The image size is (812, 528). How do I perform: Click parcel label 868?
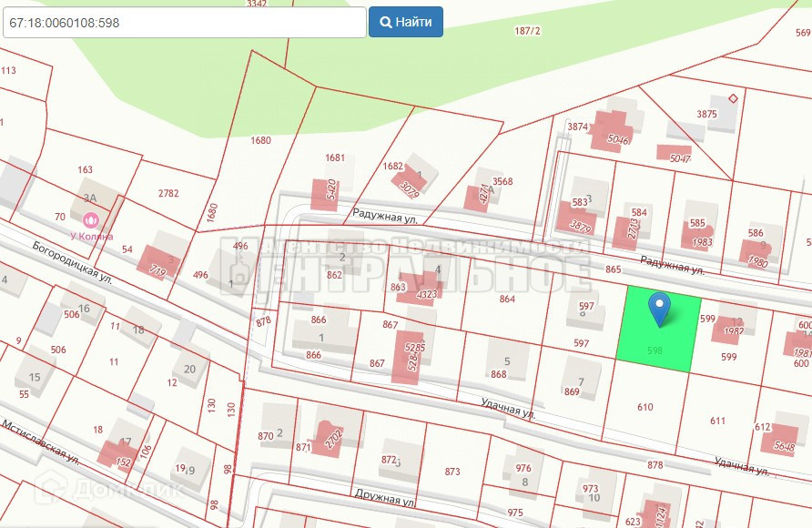[x=499, y=374]
